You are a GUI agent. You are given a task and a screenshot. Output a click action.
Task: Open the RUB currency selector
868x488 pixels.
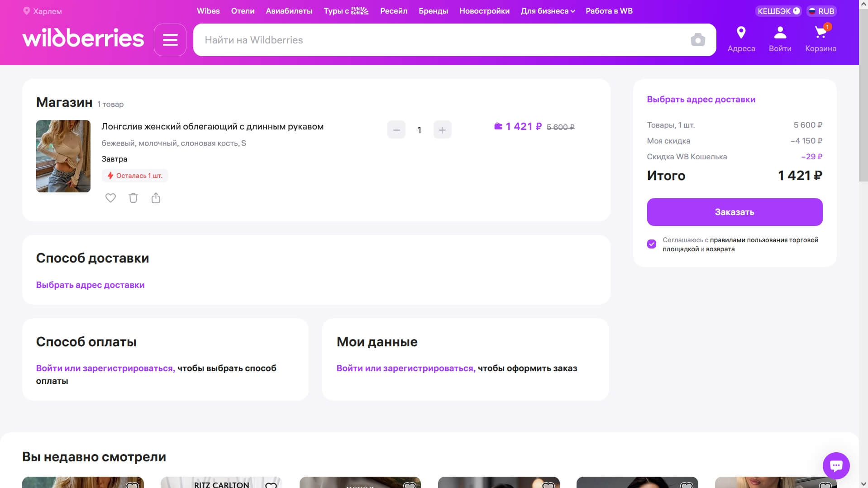point(821,11)
